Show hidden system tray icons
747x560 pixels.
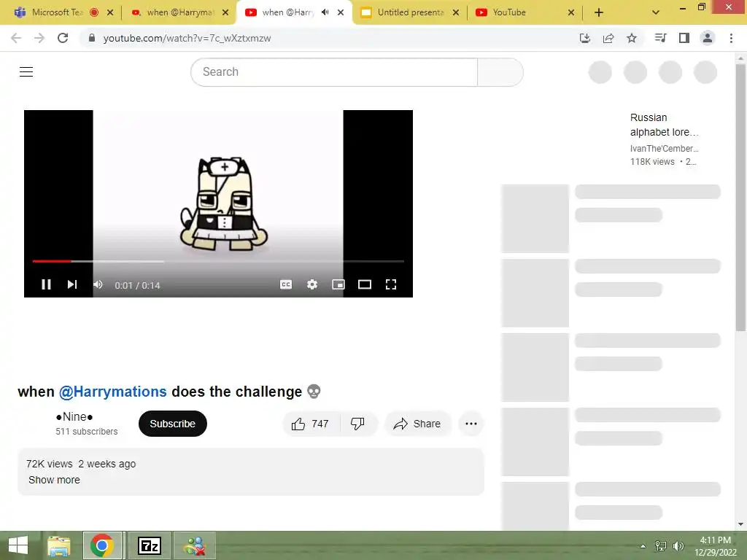(x=643, y=546)
